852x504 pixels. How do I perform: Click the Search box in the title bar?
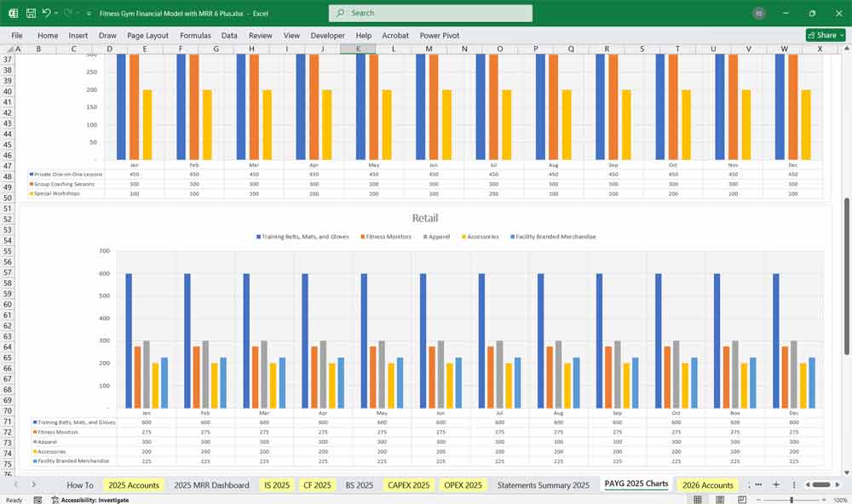tap(430, 13)
